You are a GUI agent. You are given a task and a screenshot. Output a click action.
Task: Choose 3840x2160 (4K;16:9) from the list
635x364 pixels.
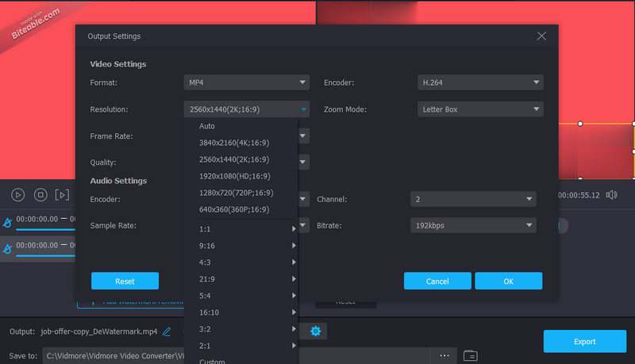[x=234, y=143]
